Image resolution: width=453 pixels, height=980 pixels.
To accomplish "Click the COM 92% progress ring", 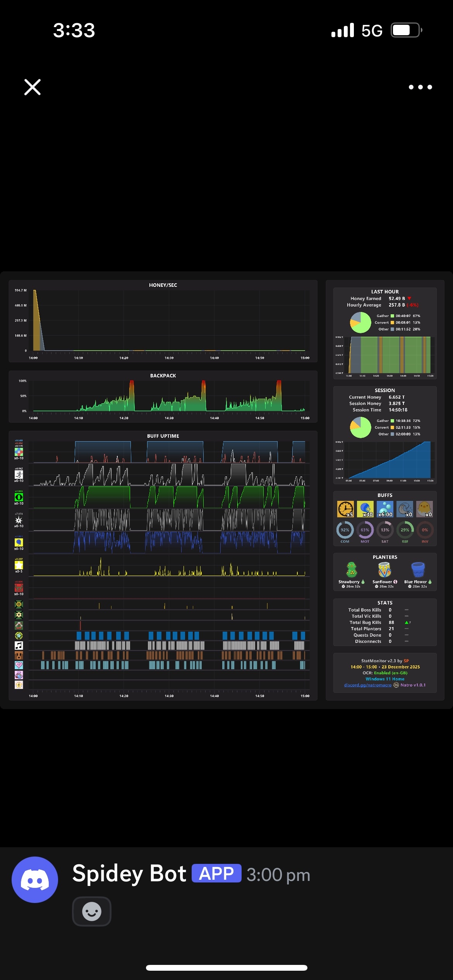I will (x=345, y=530).
